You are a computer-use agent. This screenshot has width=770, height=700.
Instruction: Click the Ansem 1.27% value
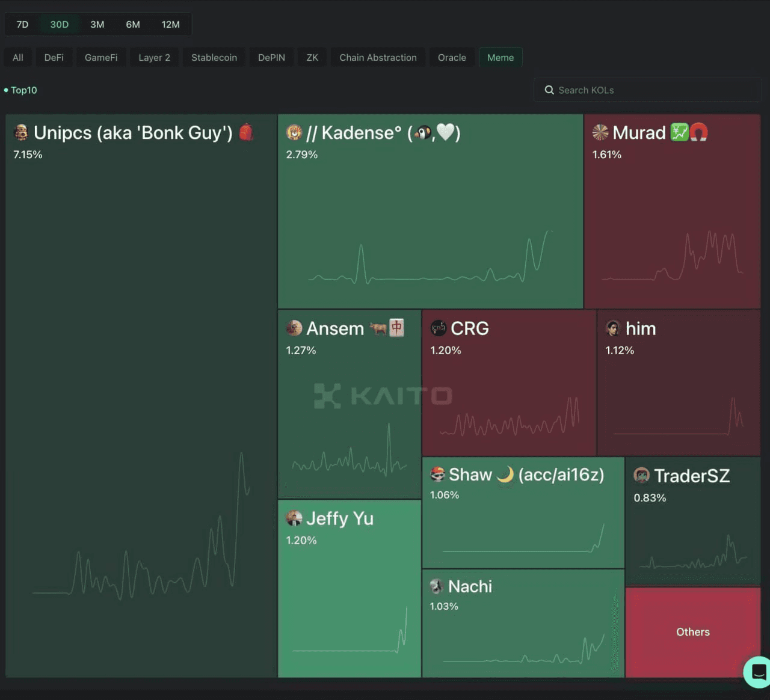[x=301, y=351]
